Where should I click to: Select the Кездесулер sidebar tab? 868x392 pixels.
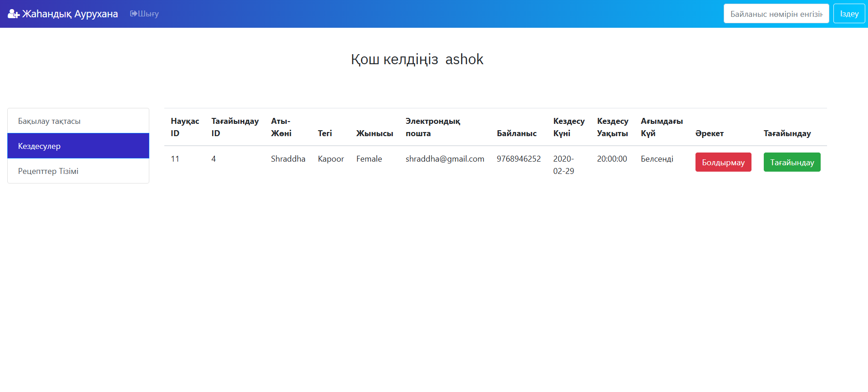coord(78,146)
